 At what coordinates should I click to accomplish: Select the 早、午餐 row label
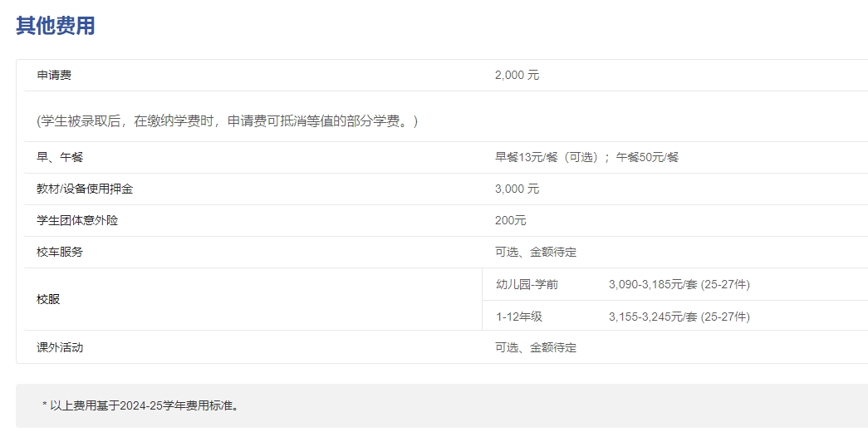60,157
